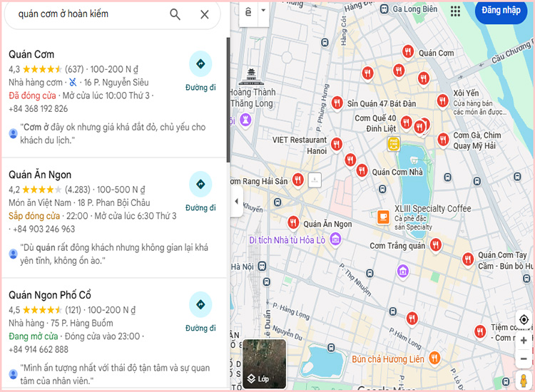Screen dimensions: 535x392
Task: Collapse the side panel with the arrow
Action: tap(236, 202)
